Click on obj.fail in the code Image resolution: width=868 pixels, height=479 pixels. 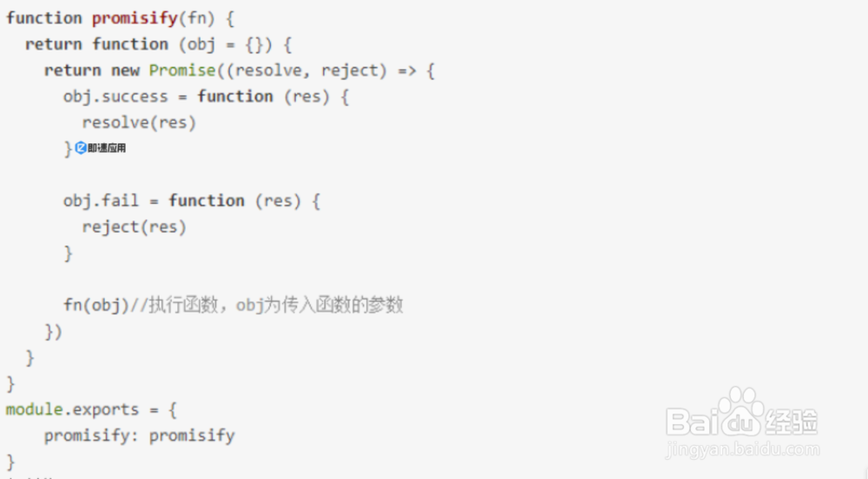(101, 200)
